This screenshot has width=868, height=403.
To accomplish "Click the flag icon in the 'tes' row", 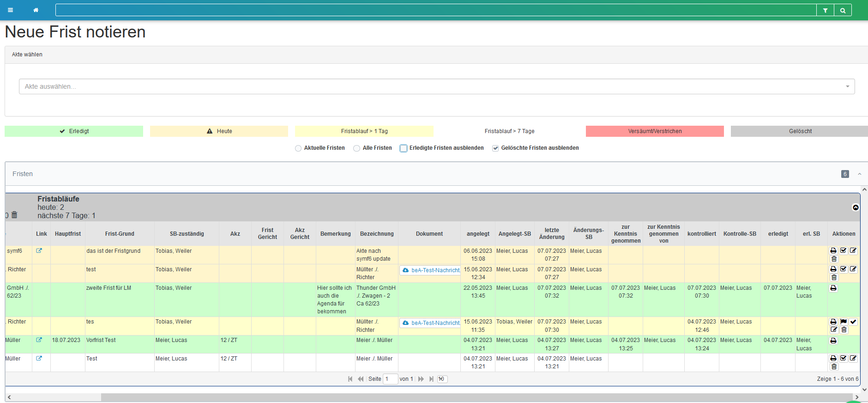I will (x=844, y=322).
